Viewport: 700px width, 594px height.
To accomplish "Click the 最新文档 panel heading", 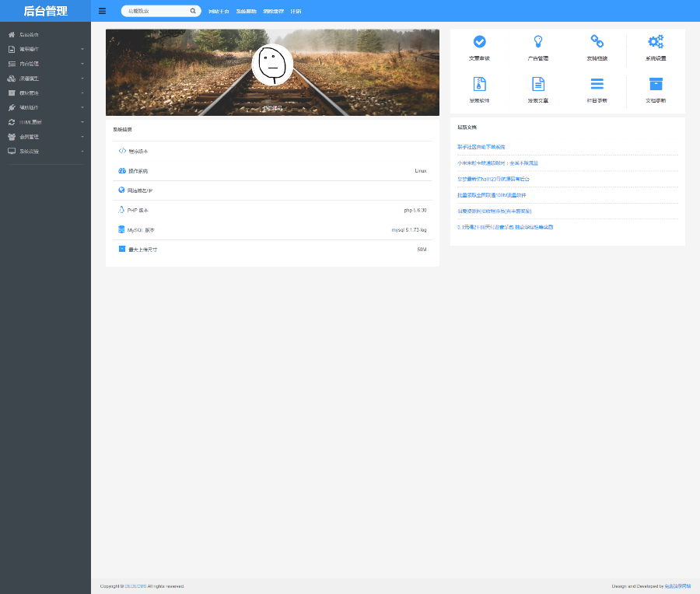I will pos(467,128).
